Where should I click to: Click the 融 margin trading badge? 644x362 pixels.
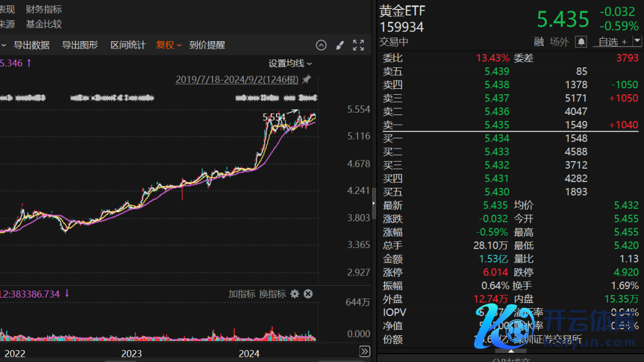tap(538, 42)
